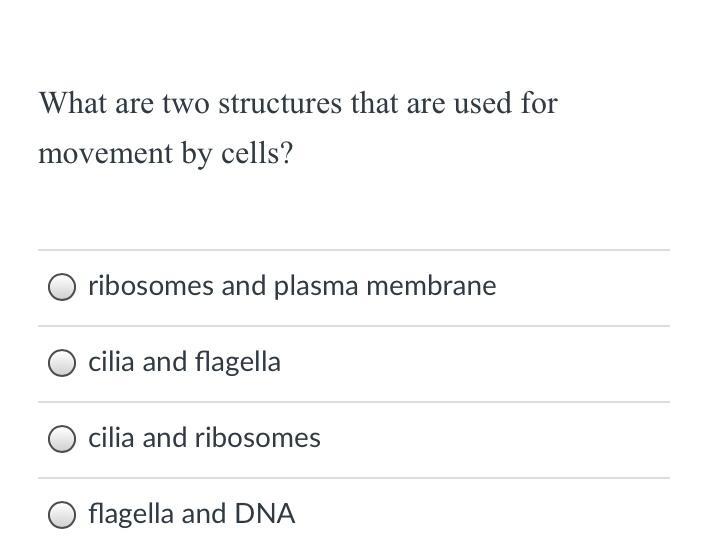708x557 pixels.
Task: Click the word 'flagella' in the fourth option
Action: click(131, 514)
